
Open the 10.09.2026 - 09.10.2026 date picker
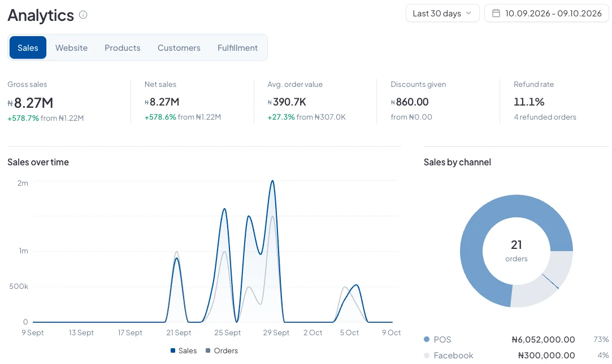pyautogui.click(x=546, y=13)
